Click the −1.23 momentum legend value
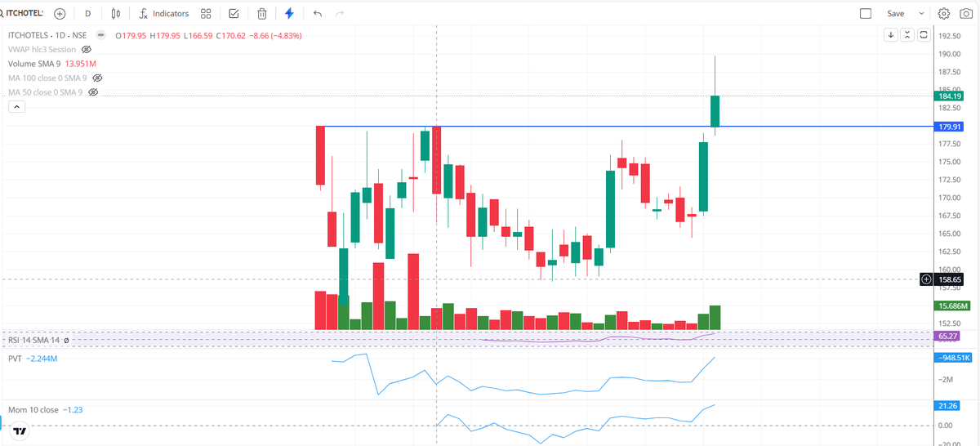Screen dimensions: 980x446 [x=73, y=409]
